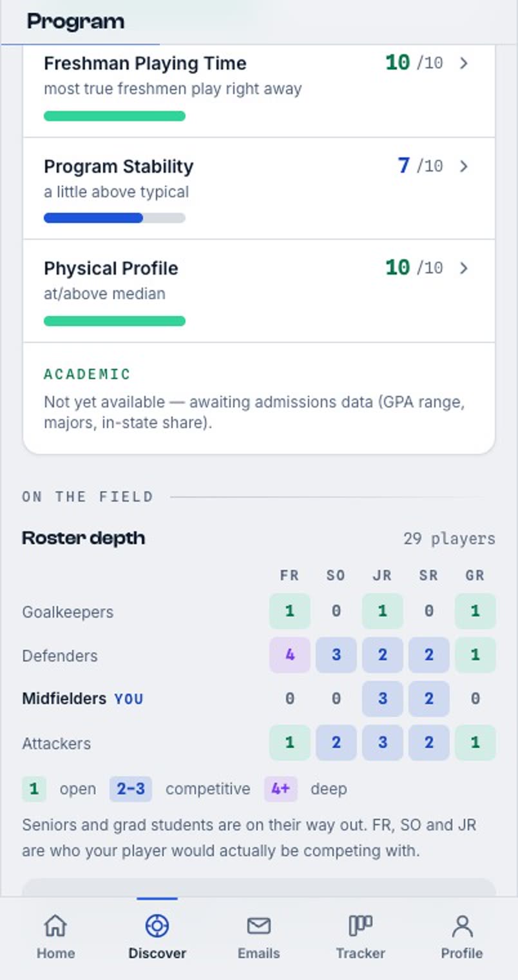Click the Attackers sophomore cell showing 2
The width and height of the screenshot is (518, 980).
336,743
